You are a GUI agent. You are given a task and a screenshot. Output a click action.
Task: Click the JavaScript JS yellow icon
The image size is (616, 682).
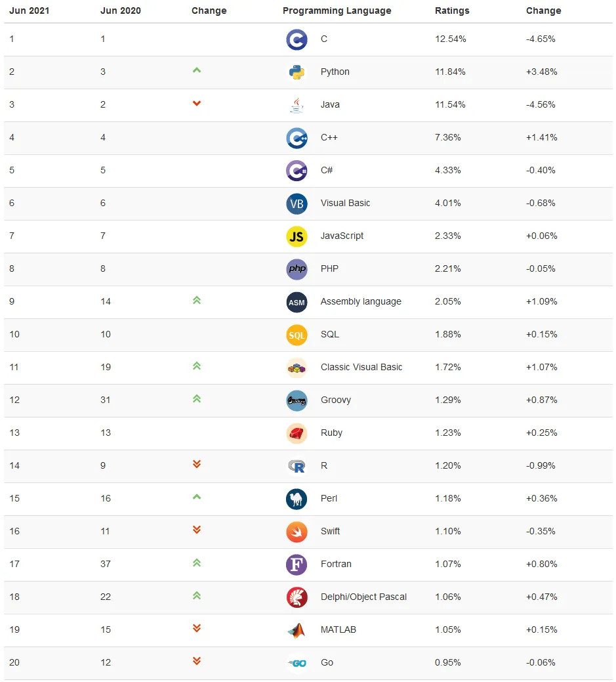pos(297,236)
